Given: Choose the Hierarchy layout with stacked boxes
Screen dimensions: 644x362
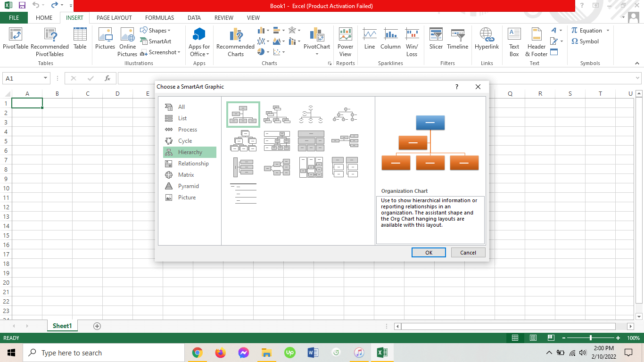Looking at the screenshot, I should (x=243, y=141).
